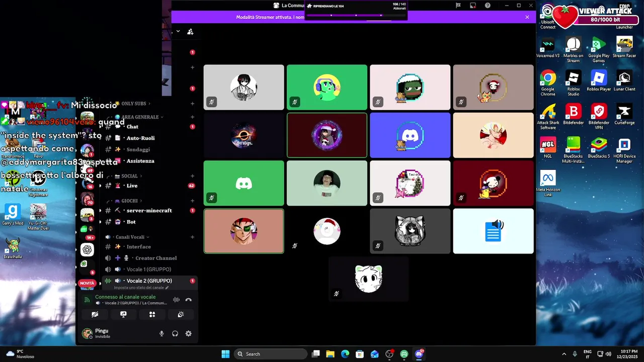This screenshot has width=644, height=362.
Task: Dismiss the Streamer mode banner
Action: (x=527, y=17)
